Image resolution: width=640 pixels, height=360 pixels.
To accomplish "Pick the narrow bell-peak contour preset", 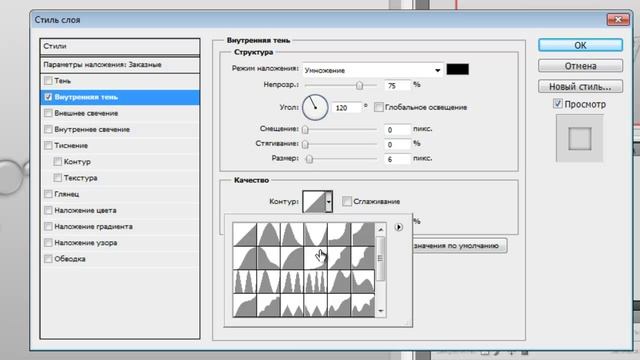I will point(292,234).
